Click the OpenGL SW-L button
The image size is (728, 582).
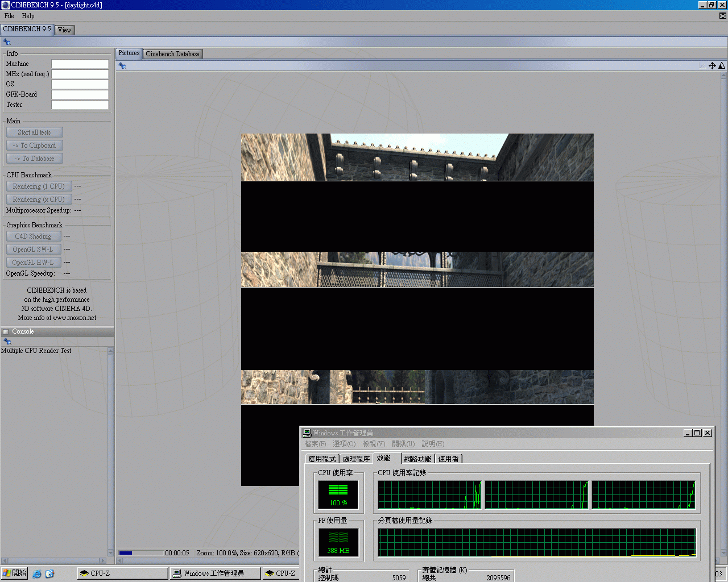tap(33, 250)
